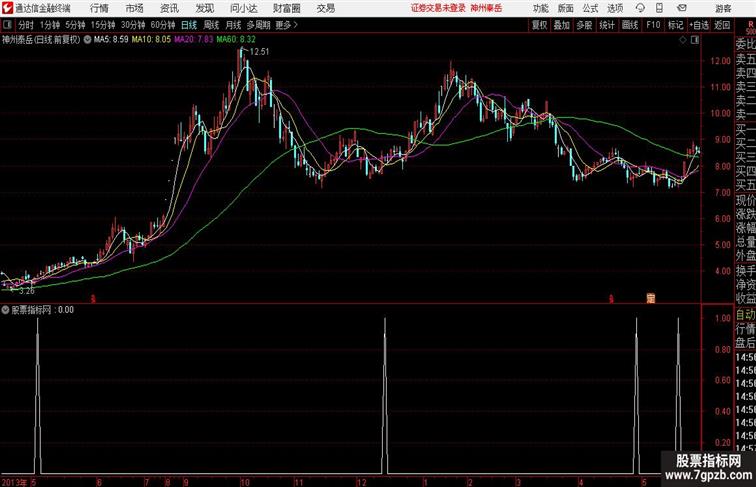Click the 多股 multi-stock button
756x487 pixels.
[584, 25]
